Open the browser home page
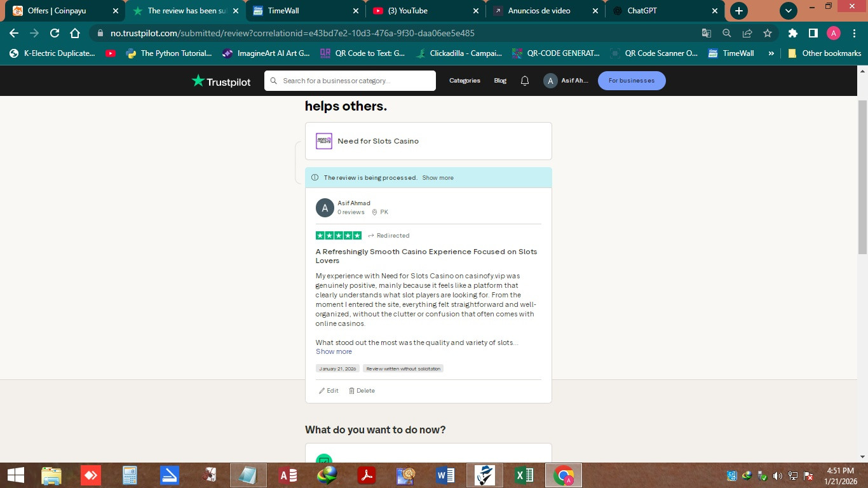The height and width of the screenshot is (488, 868). click(75, 33)
